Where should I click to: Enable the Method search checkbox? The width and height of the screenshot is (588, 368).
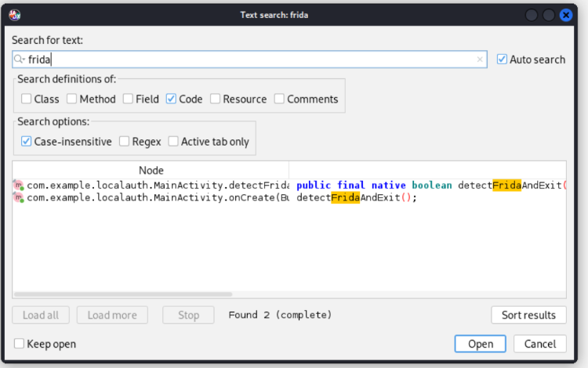tap(72, 99)
